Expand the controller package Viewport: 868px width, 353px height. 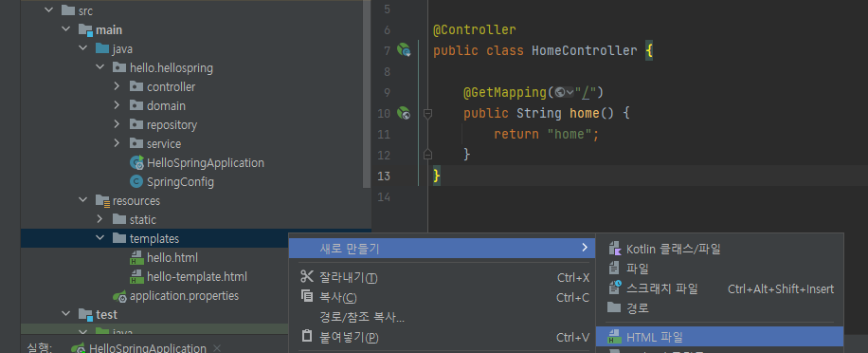[x=117, y=86]
